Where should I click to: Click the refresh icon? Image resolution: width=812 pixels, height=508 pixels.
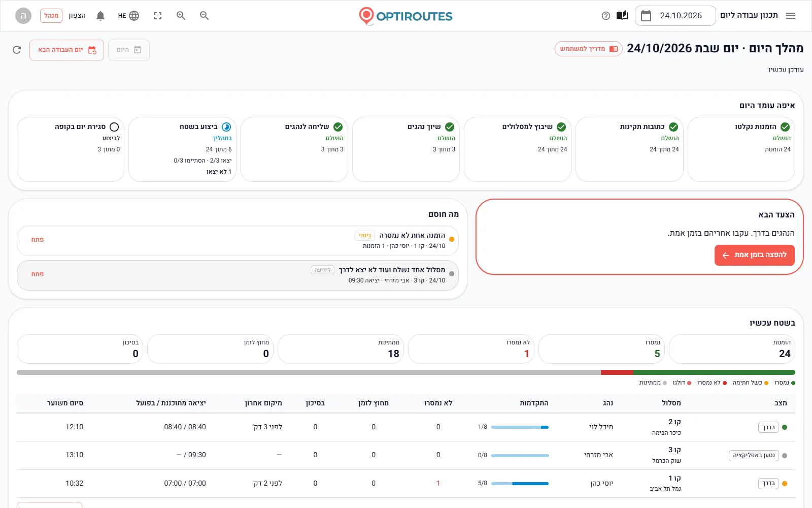[17, 50]
